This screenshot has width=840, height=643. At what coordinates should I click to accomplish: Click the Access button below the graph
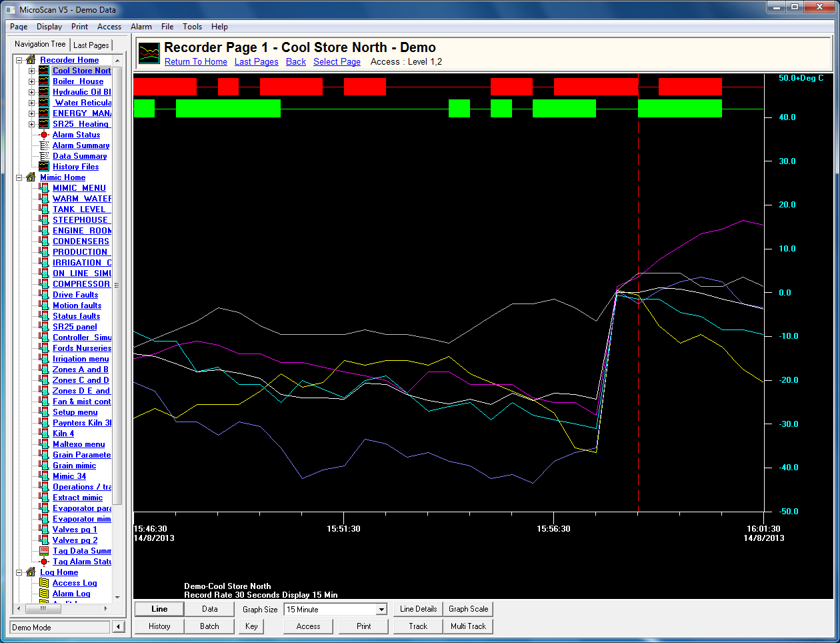[308, 626]
